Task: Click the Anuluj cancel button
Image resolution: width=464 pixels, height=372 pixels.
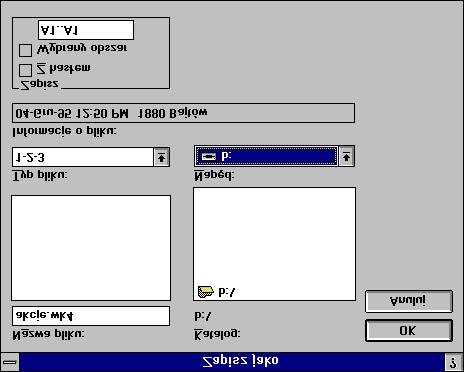Action: coord(409,301)
